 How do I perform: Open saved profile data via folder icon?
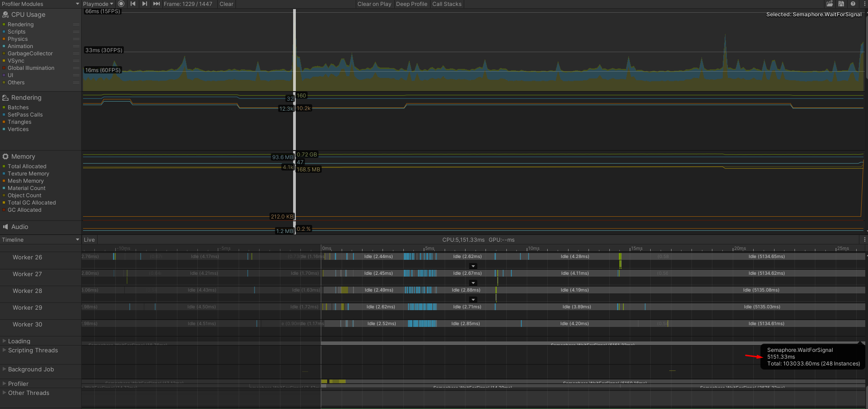829,4
